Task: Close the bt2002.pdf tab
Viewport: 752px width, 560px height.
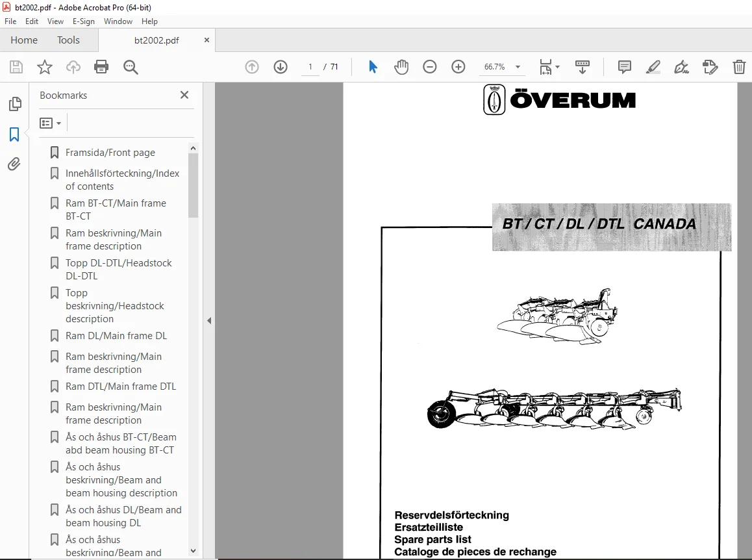Action: 207,40
